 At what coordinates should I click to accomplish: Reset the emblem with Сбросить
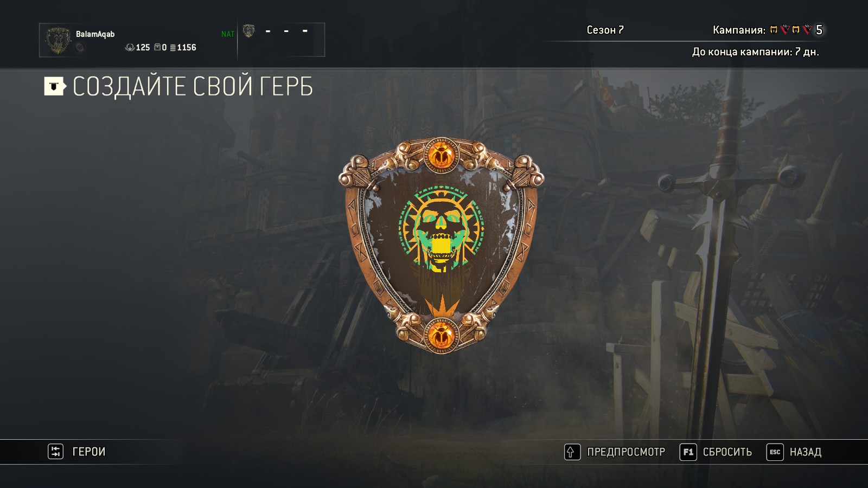point(727,452)
